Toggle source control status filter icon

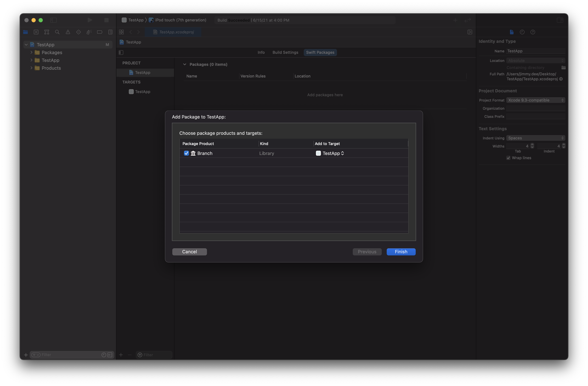pos(110,355)
